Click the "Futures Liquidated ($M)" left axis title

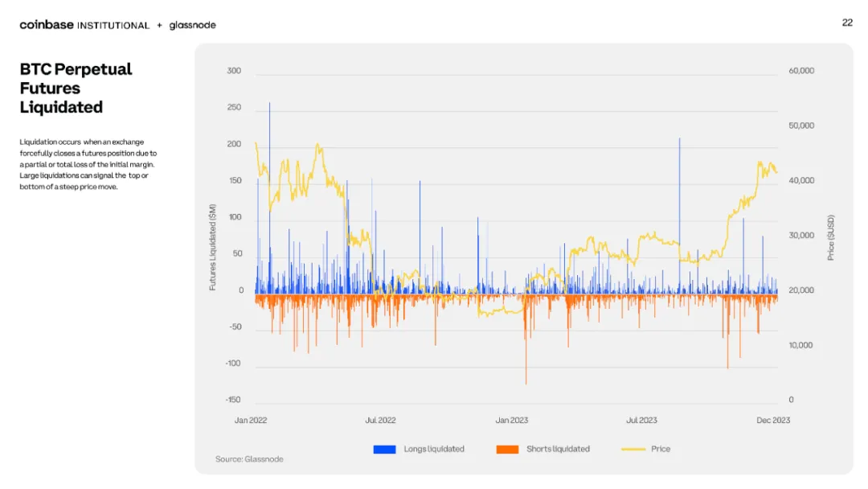point(212,247)
